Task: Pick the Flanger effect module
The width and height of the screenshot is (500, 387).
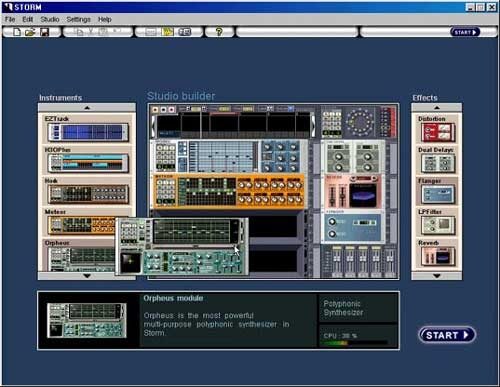Action: click(x=438, y=194)
